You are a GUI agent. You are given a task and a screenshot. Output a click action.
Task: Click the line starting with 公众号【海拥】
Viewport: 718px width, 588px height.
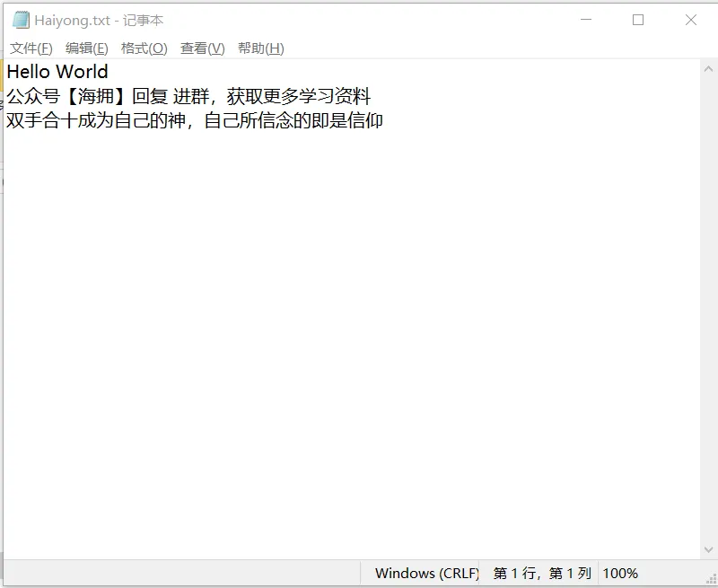[188, 96]
